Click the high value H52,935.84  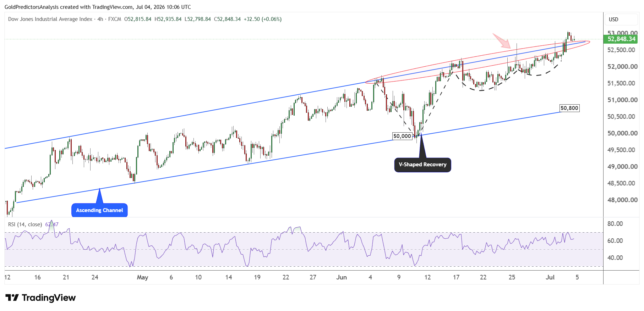pos(168,19)
